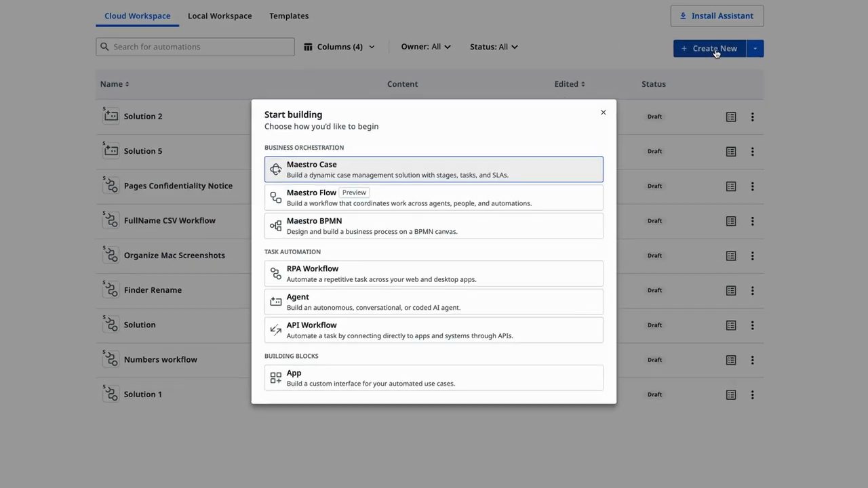Open the Maestro Case option icon
This screenshot has width=868, height=488.
click(x=275, y=169)
